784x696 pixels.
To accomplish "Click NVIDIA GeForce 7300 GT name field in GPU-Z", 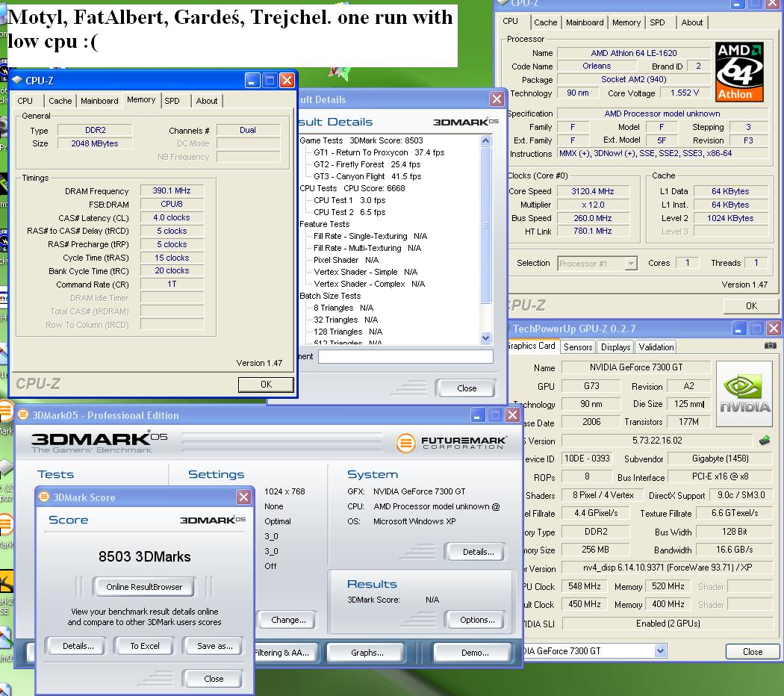I will pyautogui.click(x=635, y=367).
